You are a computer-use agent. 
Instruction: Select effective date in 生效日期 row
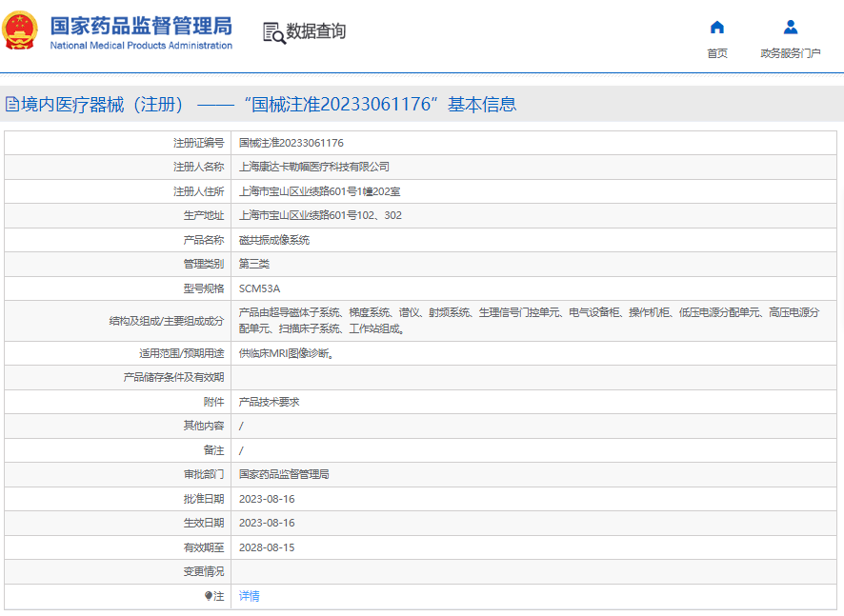[267, 523]
